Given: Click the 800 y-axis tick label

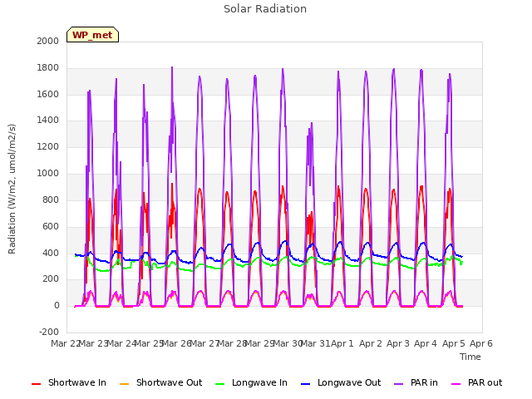Looking at the screenshot, I should pos(51,199).
